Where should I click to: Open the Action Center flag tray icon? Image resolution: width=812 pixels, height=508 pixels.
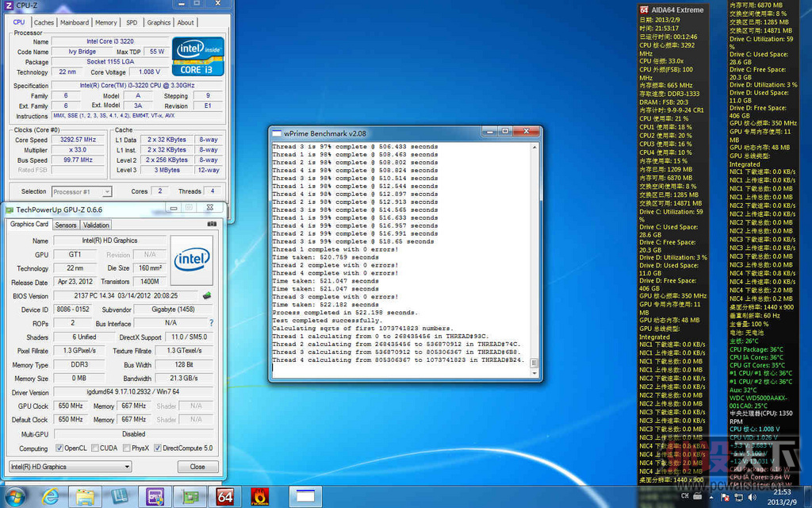725,497
